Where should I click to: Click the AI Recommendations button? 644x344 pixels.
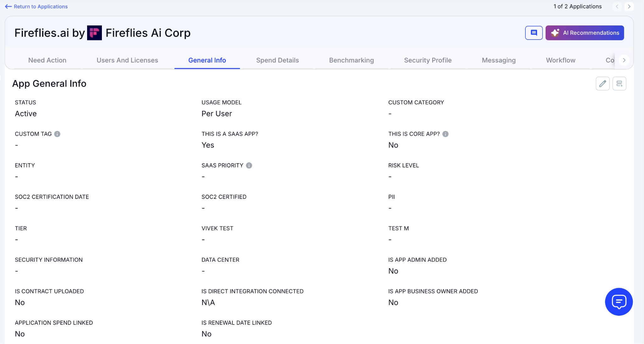click(585, 33)
